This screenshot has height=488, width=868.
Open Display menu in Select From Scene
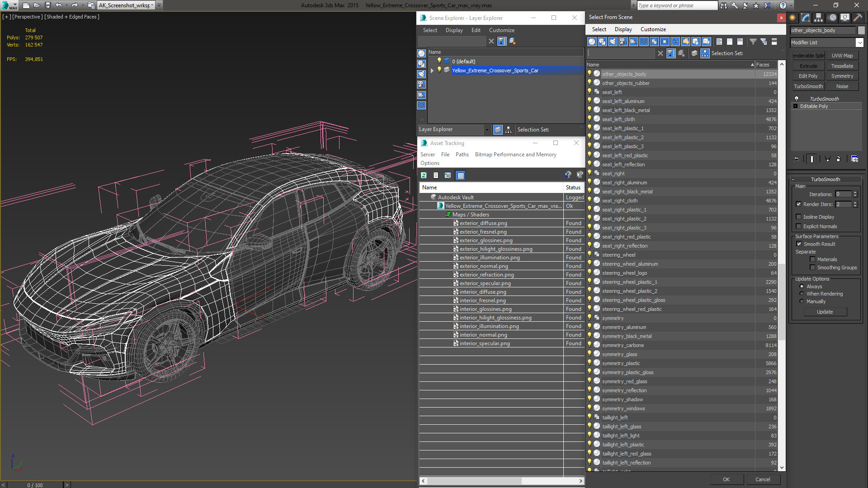pyautogui.click(x=623, y=29)
